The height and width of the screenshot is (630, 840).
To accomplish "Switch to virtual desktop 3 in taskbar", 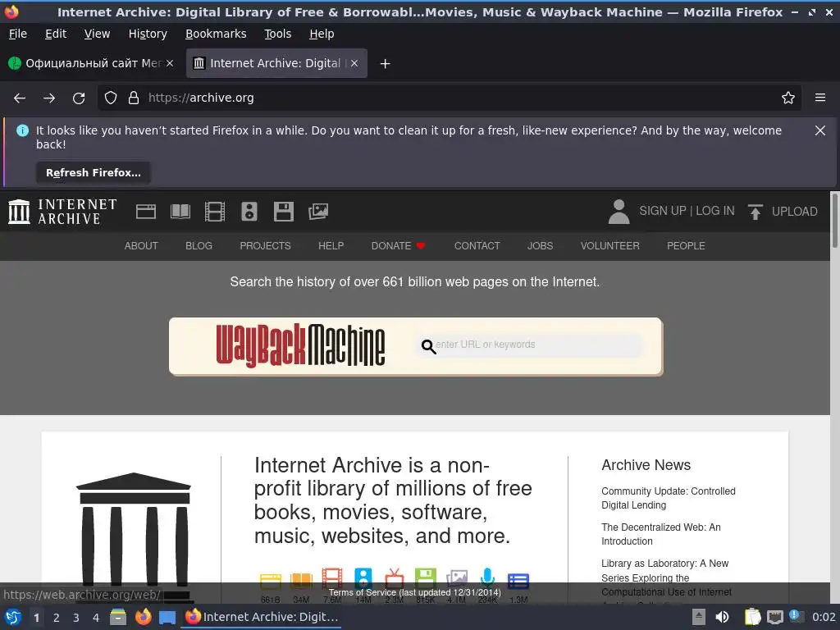I will point(76,618).
